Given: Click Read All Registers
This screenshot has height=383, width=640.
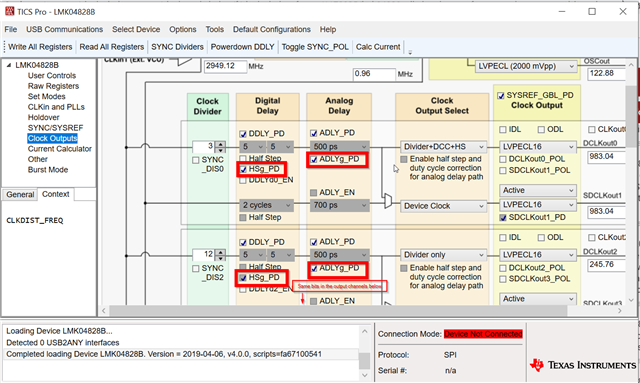Looking at the screenshot, I should tap(111, 47).
